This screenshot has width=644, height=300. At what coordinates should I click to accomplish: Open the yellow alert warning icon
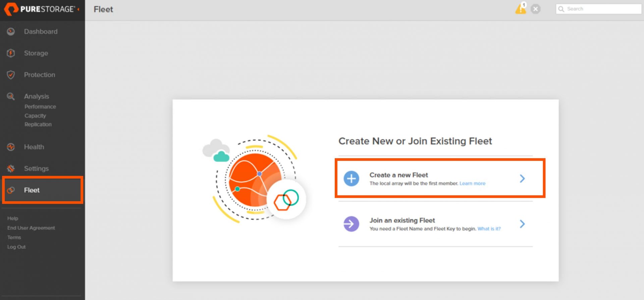pos(521,8)
